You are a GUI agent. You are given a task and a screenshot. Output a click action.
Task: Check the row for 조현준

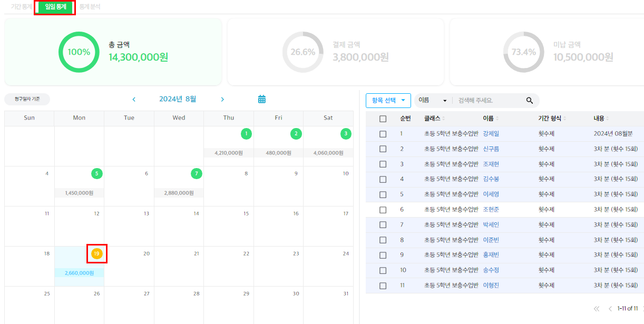point(383,210)
